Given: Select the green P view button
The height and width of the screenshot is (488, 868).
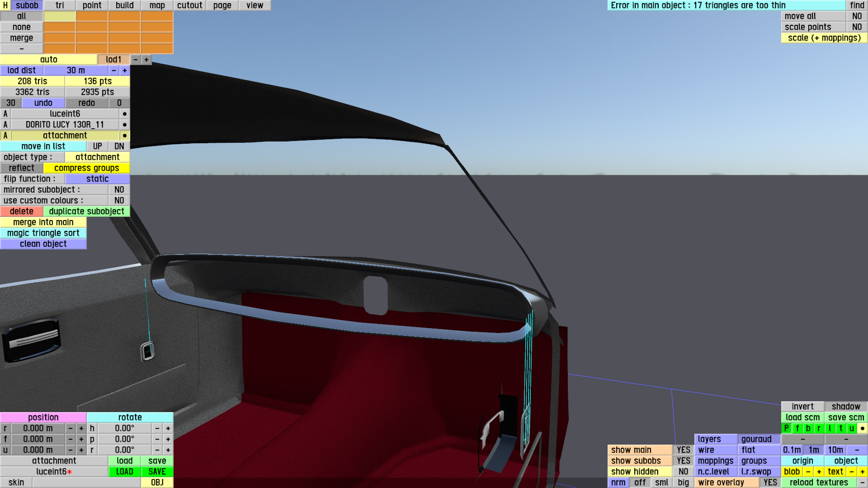Looking at the screenshot, I should pyautogui.click(x=786, y=428).
